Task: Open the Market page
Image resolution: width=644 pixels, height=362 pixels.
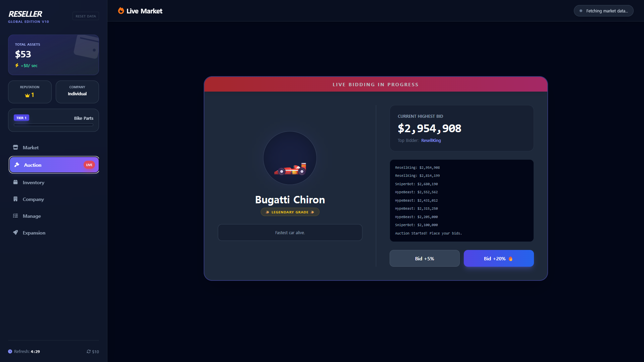Action: [x=54, y=148]
